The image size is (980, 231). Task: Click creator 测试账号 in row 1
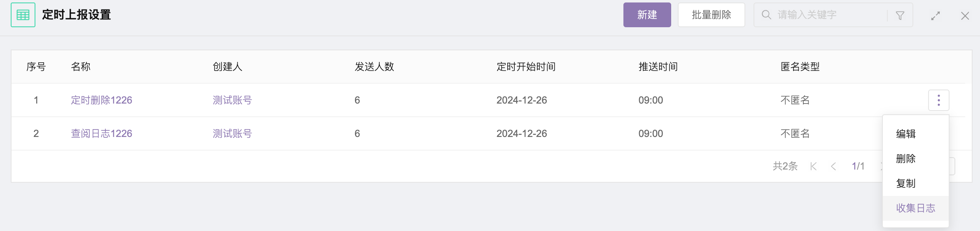[x=232, y=100]
